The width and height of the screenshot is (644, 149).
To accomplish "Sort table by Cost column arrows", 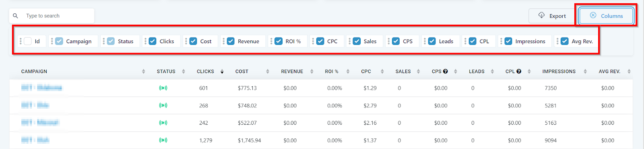I will coord(268,71).
